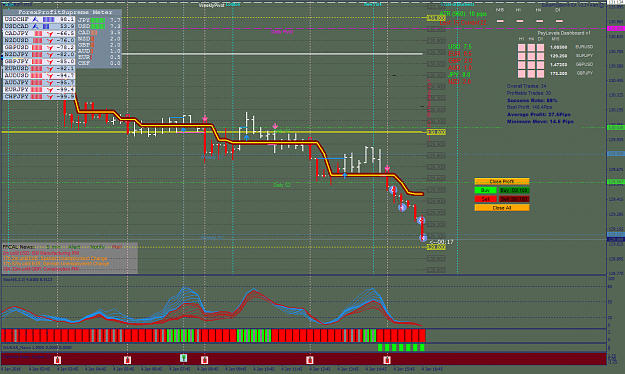Click the EURJPY H4 pink square in PayLevels
This screenshot has height=374, width=625.
pos(531,56)
